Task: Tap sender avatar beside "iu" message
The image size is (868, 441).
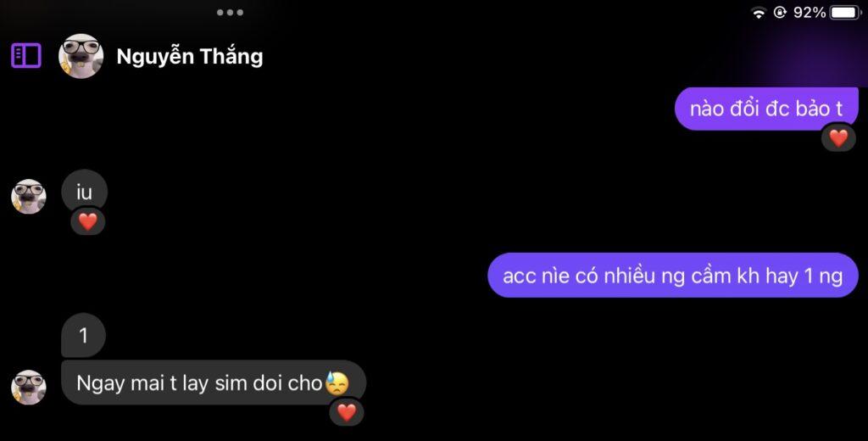Action: [29, 196]
